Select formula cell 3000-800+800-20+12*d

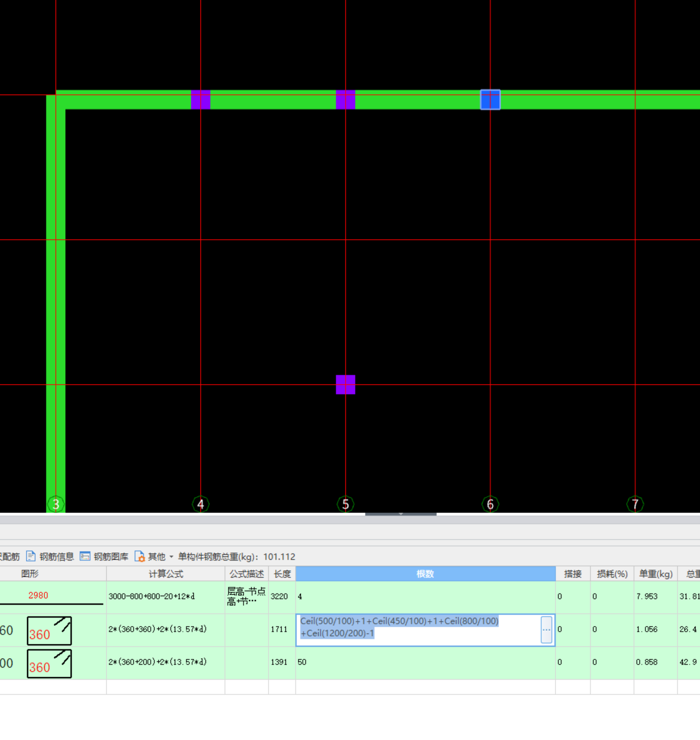[166, 597]
